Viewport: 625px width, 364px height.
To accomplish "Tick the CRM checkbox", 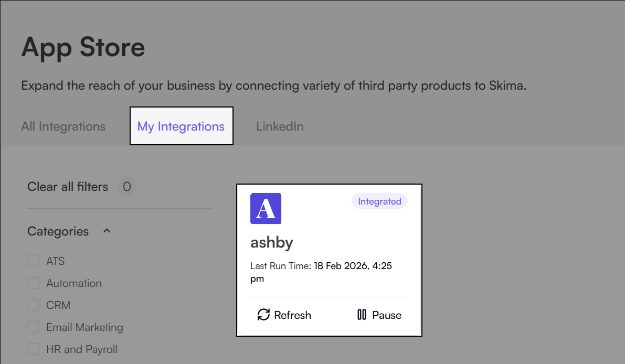I will 34,305.
